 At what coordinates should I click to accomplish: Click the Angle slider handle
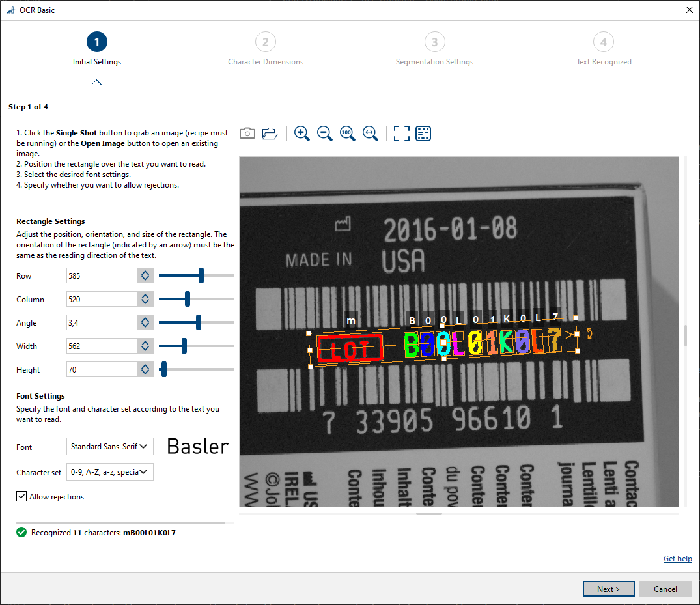coord(199,322)
